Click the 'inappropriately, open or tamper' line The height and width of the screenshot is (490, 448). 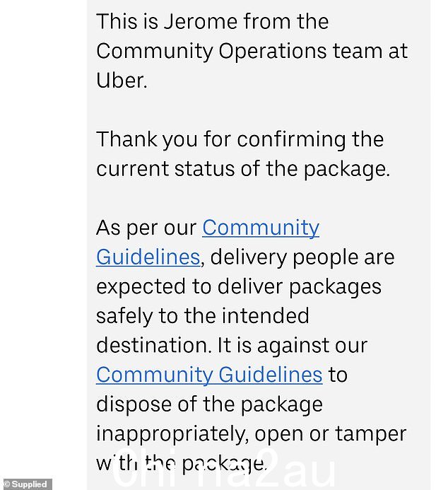(x=252, y=434)
